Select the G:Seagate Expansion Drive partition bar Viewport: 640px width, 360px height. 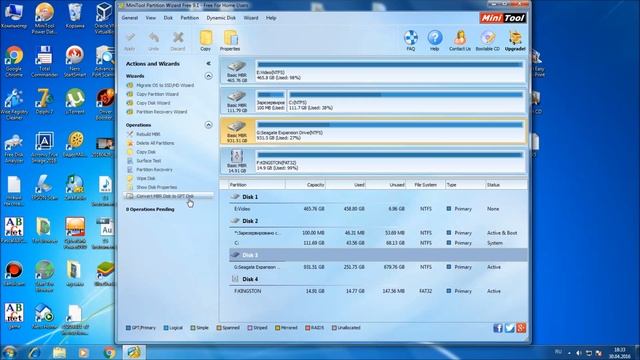tap(390, 131)
